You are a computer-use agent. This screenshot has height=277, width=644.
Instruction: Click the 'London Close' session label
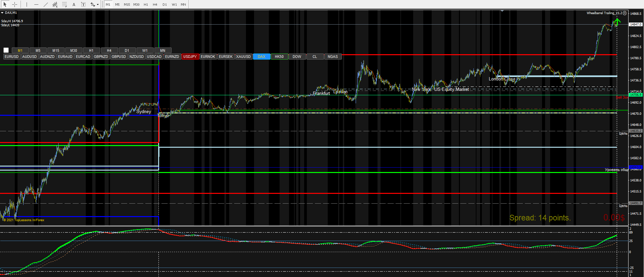[x=502, y=79]
